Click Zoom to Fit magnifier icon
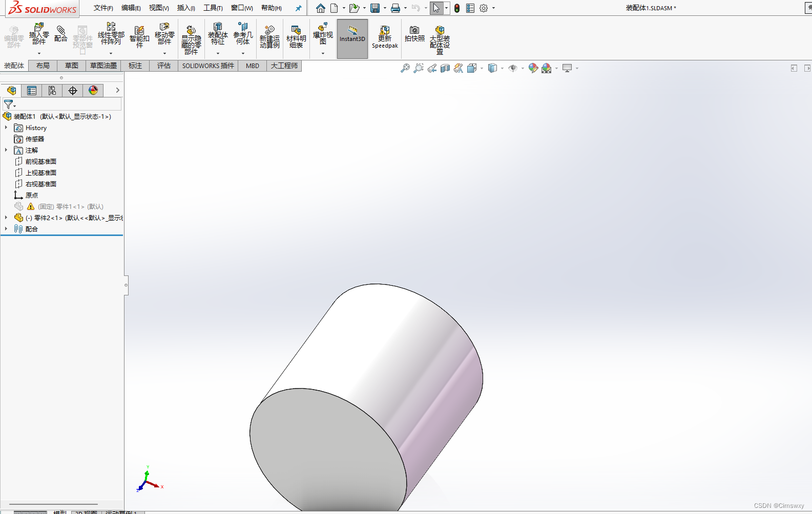The width and height of the screenshot is (812, 514). [405, 68]
